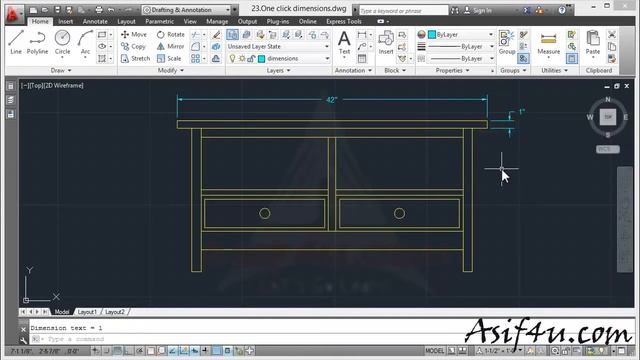This screenshot has height=360, width=640.
Task: Open the Annotate ribbon tab
Action: (95, 21)
